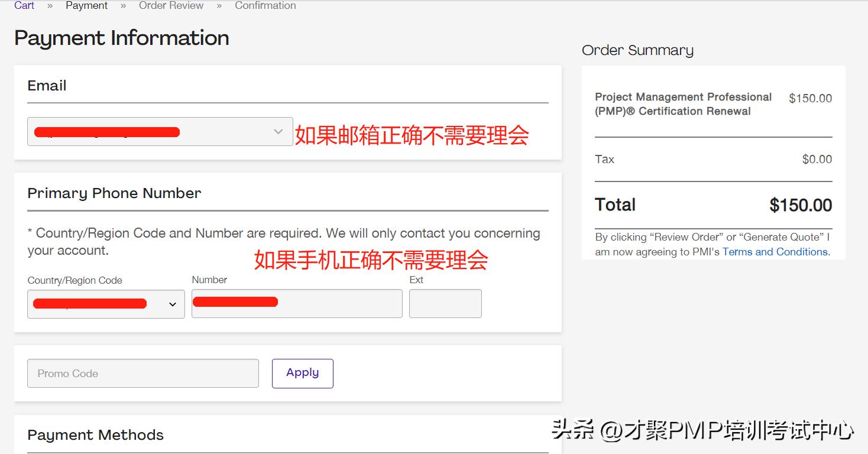Click the Ext extension field
The height and width of the screenshot is (454, 868).
click(x=445, y=303)
